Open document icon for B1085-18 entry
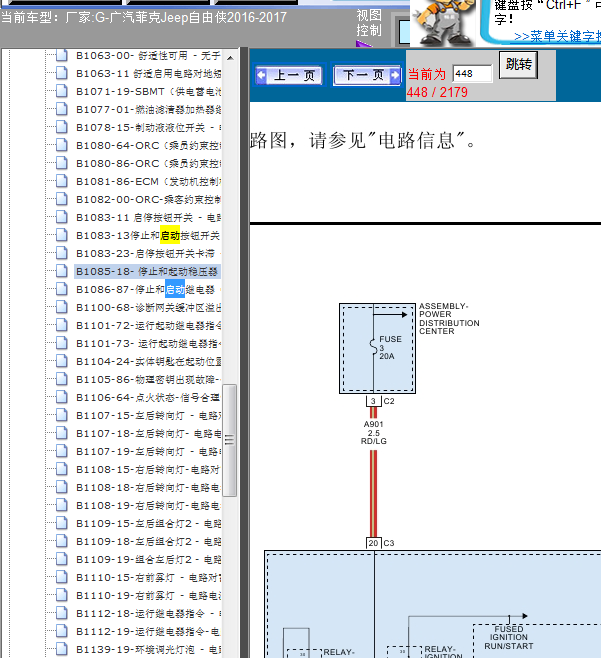 pyautogui.click(x=62, y=272)
